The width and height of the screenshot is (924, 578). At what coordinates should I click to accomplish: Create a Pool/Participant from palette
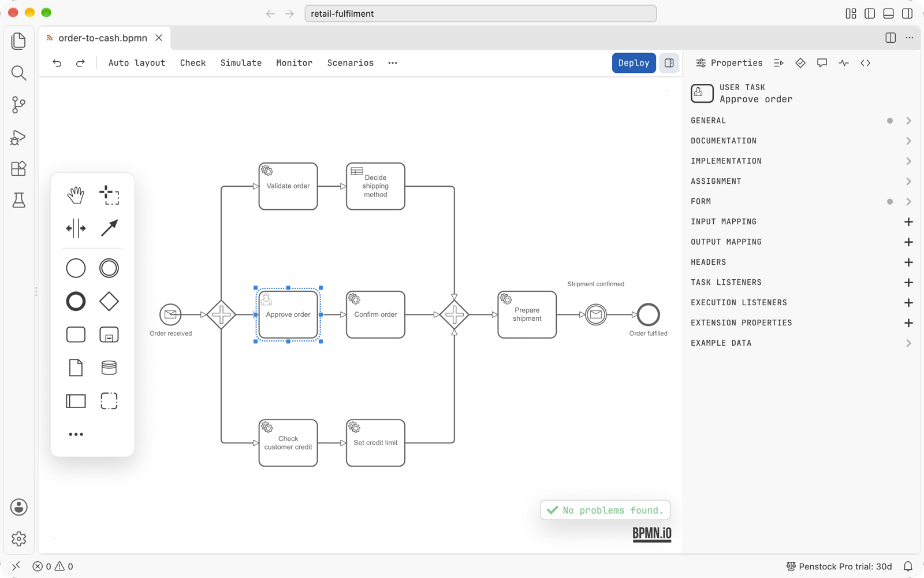pos(76,401)
